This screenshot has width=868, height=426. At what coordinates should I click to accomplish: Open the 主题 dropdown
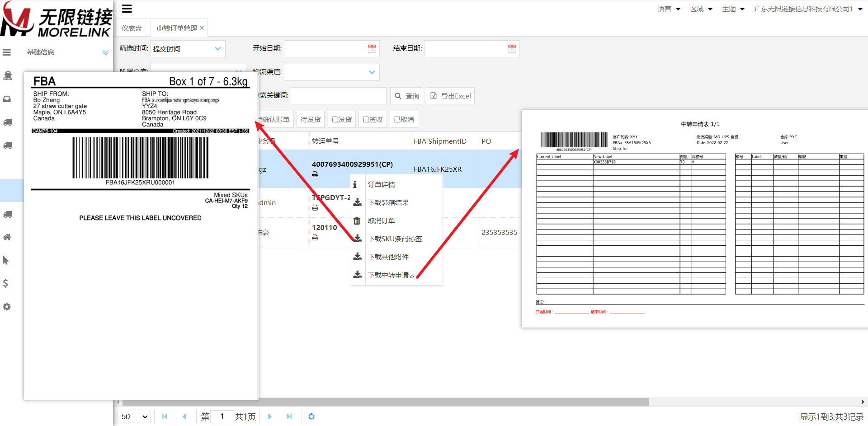pos(733,9)
